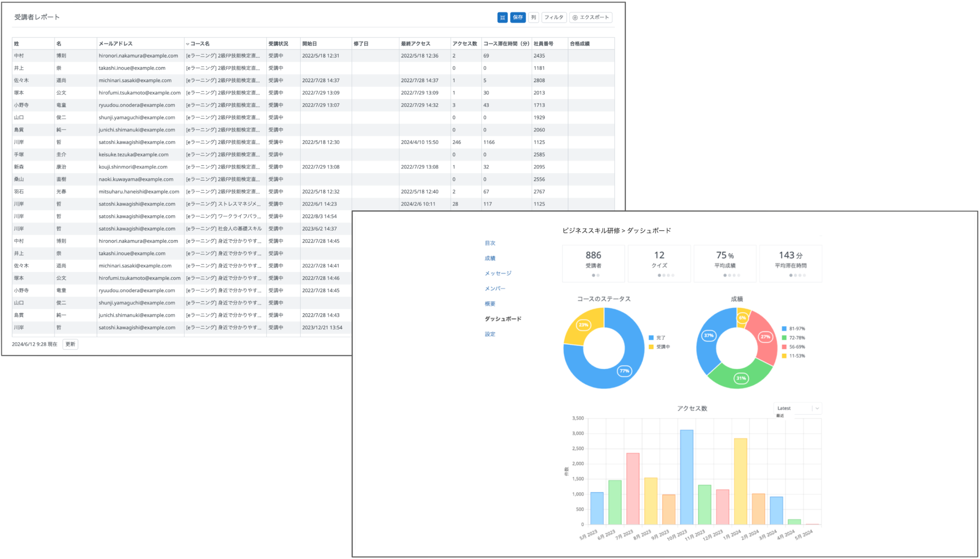The image size is (980, 559).
Task: Click the 77% label on the status donut
Action: pyautogui.click(x=624, y=371)
